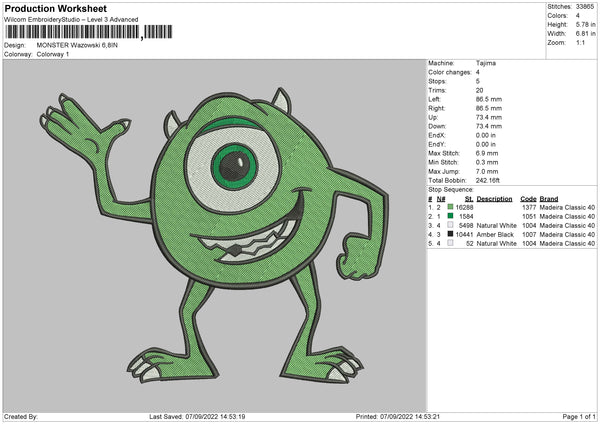Click the 'Stop Sequence:' heading
Image resolution: width=600 pixels, height=424 pixels.
451,190
